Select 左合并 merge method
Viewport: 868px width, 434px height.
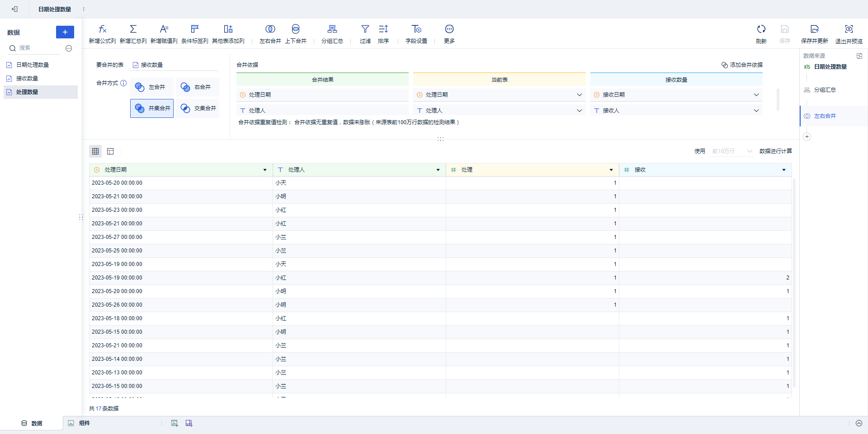pos(152,87)
